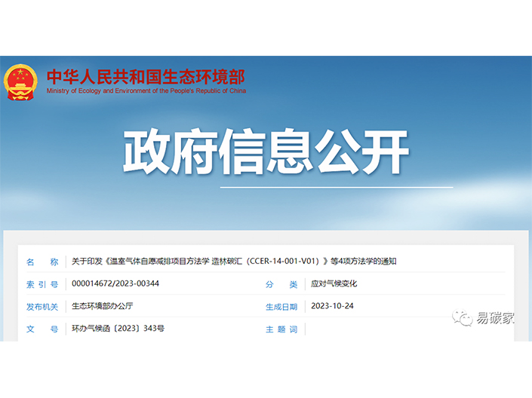Open the 造林碳汇 methodology notice title

[234, 262]
